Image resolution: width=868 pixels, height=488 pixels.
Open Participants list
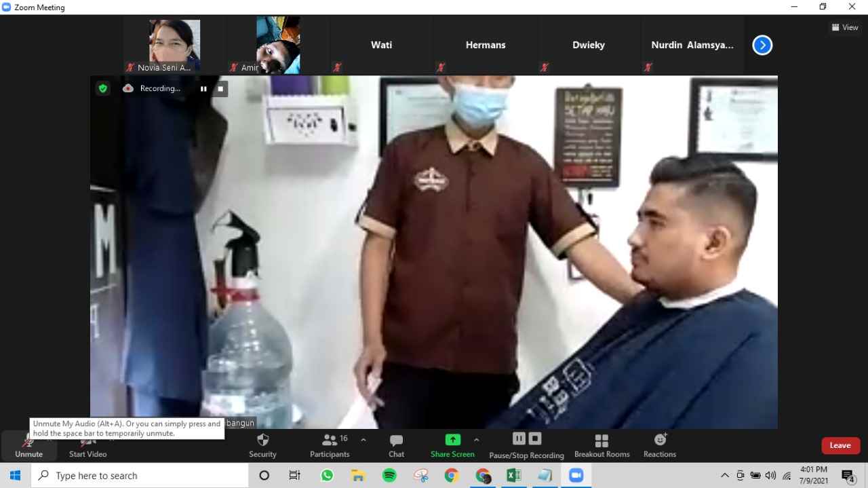(330, 445)
